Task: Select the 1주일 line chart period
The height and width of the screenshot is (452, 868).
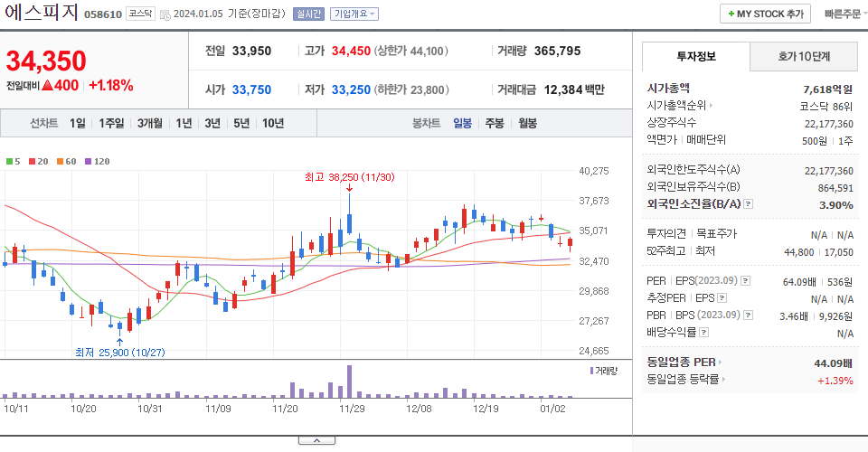Action: point(111,123)
